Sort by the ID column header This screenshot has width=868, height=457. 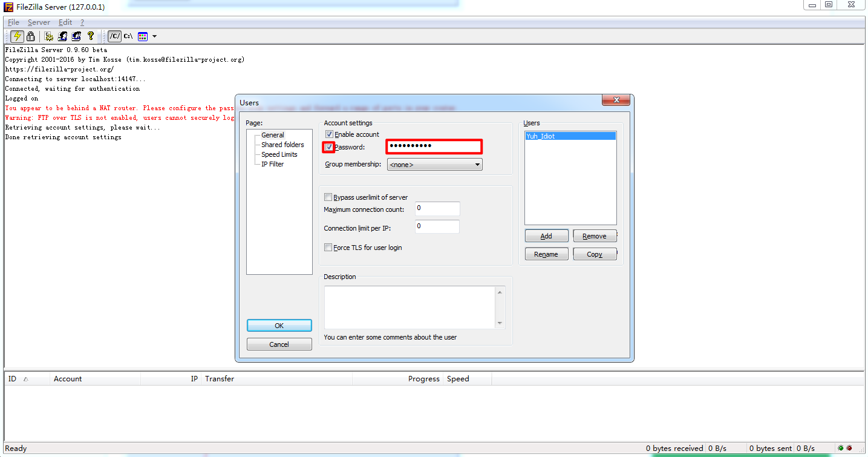(x=27, y=379)
